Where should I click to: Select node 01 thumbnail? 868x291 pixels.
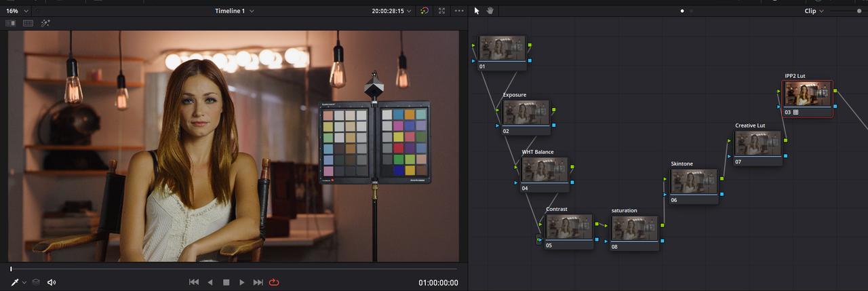point(502,49)
